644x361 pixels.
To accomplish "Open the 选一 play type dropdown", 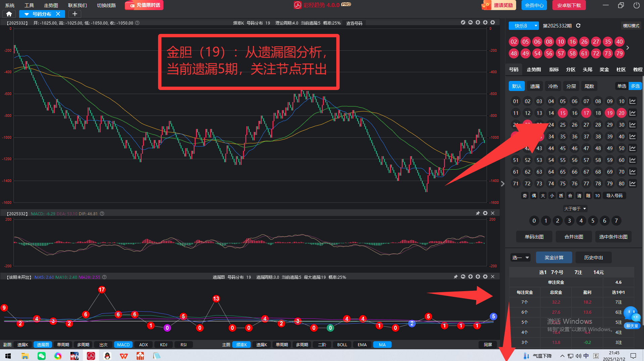I will click(x=520, y=258).
